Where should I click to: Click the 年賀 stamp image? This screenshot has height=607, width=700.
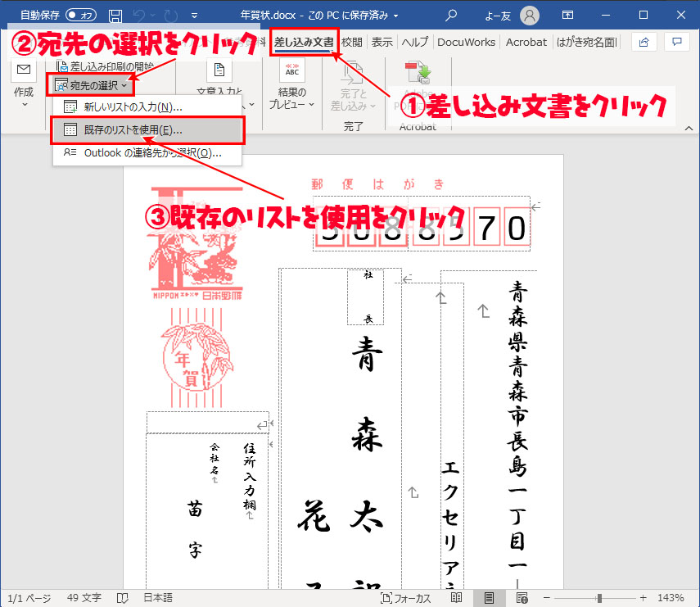(196, 357)
